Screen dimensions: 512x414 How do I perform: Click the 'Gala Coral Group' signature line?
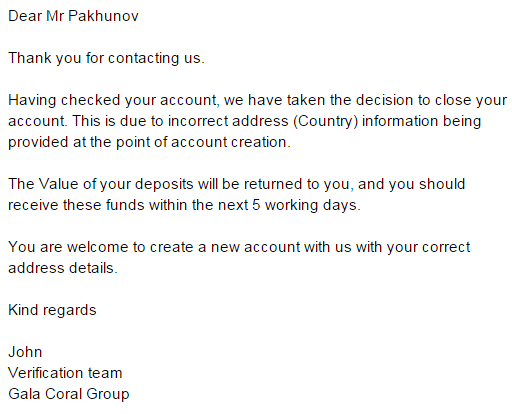pyautogui.click(x=69, y=394)
